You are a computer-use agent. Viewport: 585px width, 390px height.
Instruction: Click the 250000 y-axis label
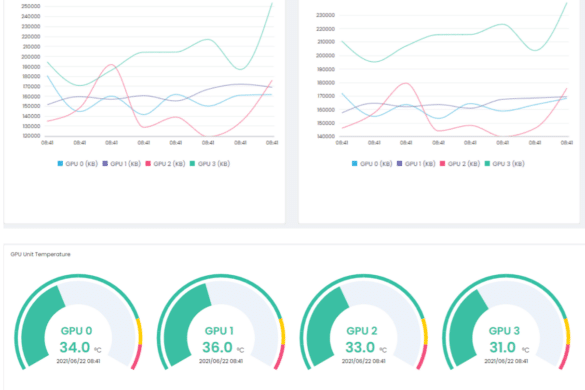click(31, 6)
